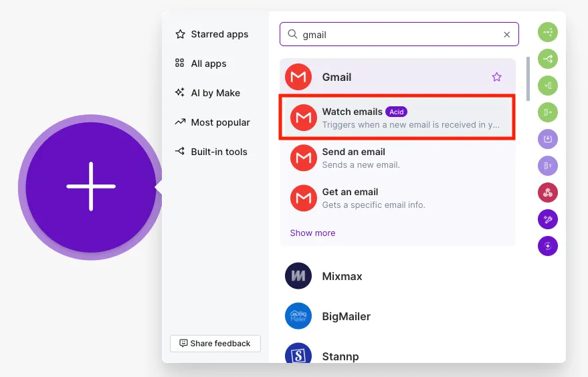Open Built-in tools category
Viewport: 588px width, 377px height.
pyautogui.click(x=211, y=151)
